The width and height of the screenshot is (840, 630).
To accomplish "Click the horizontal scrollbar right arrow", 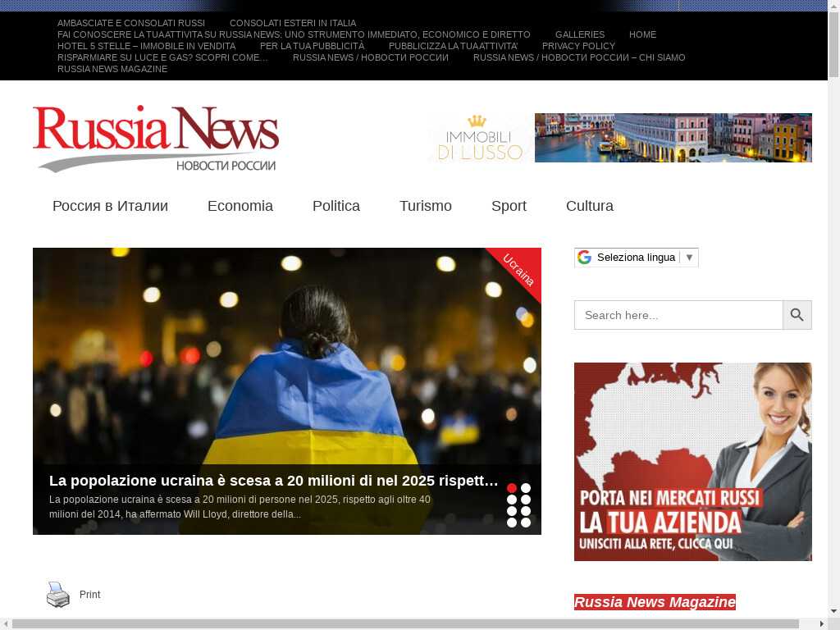I will coord(821,623).
